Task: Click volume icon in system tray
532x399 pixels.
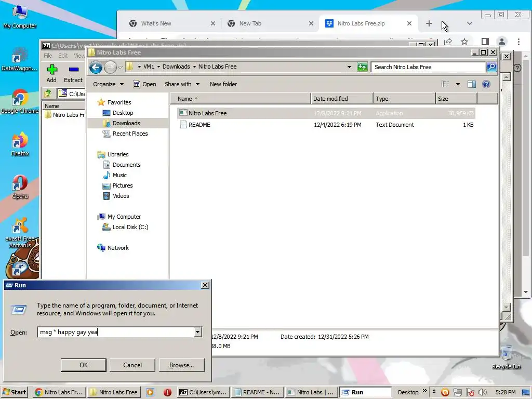Action: pyautogui.click(x=483, y=393)
